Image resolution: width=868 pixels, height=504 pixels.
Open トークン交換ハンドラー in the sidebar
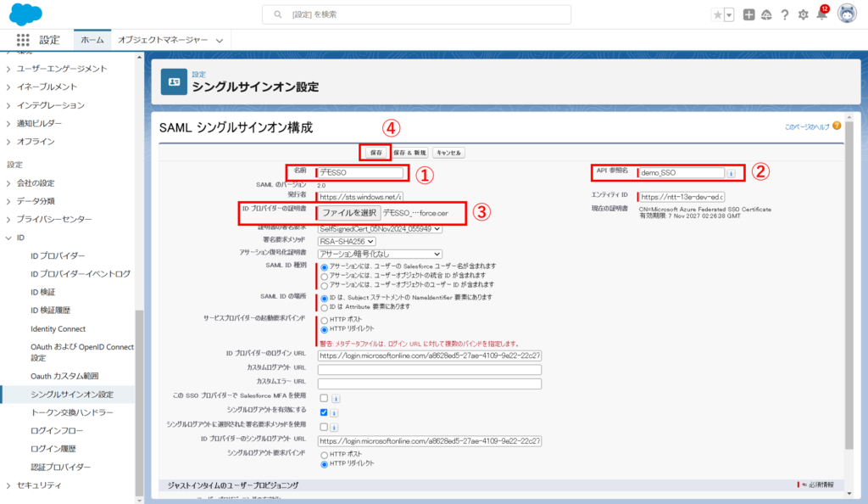click(x=72, y=412)
